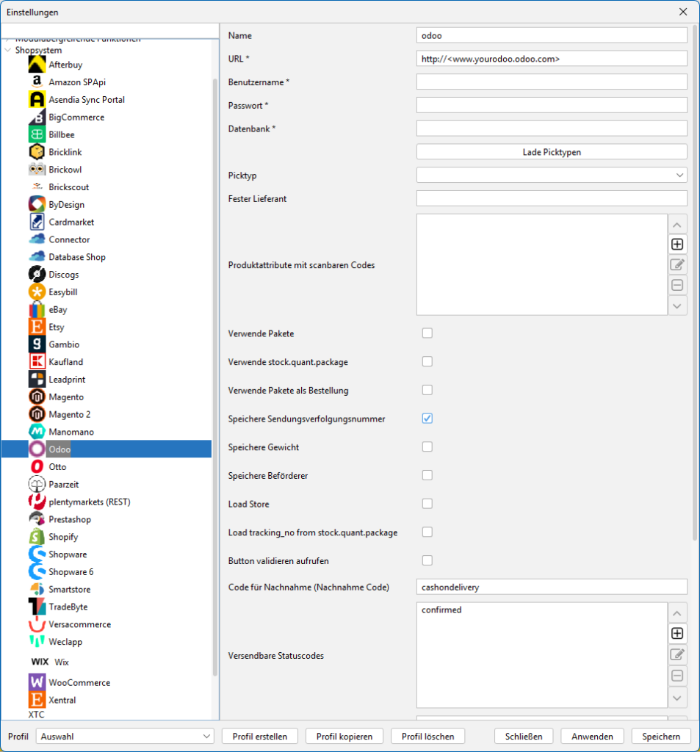Viewport: 700px width, 752px height.
Task: Enable the Verwende Pakete checkbox
Action: tap(427, 333)
